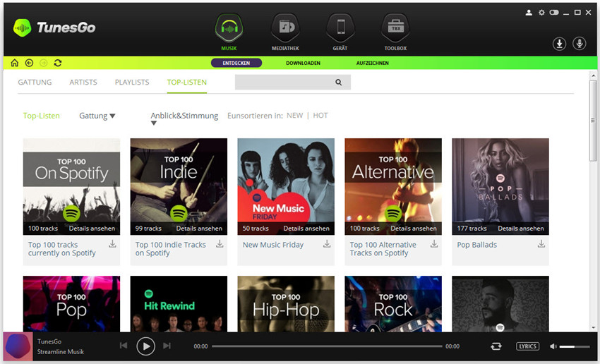This screenshot has width=600, height=364.
Task: Switch to the Downloaden tab
Action: click(303, 63)
